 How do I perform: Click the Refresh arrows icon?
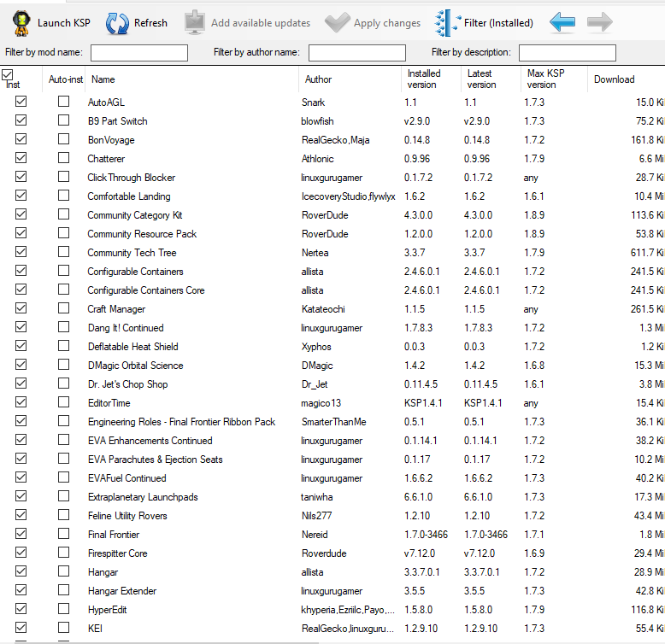(x=117, y=23)
